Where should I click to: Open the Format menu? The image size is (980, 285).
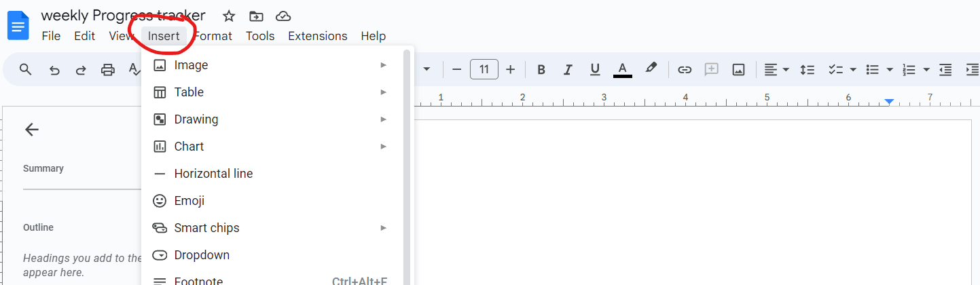click(x=213, y=36)
